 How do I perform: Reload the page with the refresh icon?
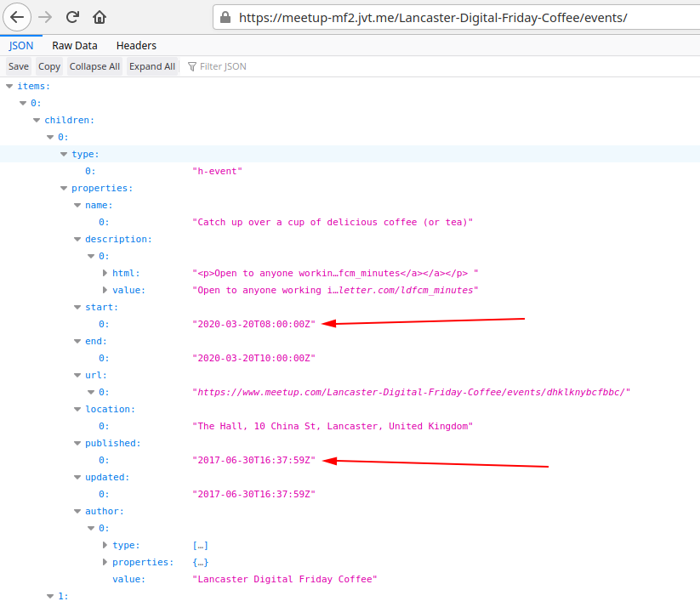(73, 17)
